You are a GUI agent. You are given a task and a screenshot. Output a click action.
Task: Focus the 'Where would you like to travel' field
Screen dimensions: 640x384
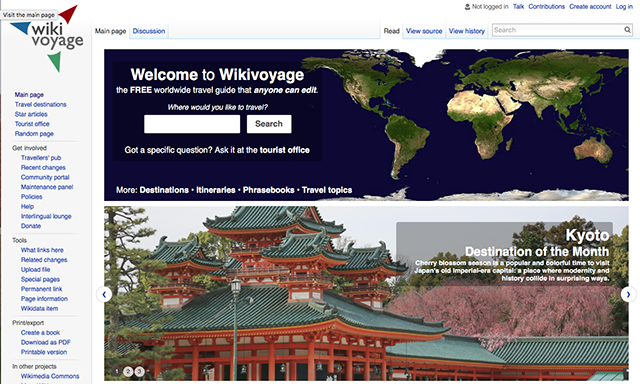coord(192,124)
